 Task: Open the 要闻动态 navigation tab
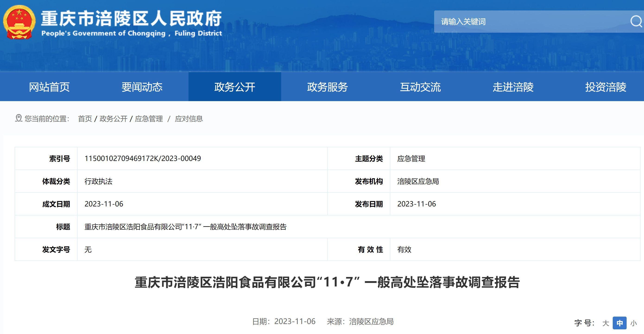pyautogui.click(x=142, y=87)
